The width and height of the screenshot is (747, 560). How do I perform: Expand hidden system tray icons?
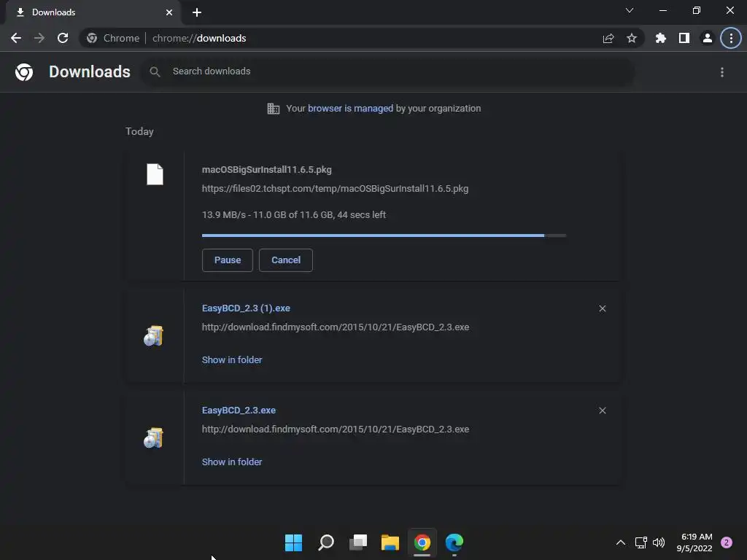coord(621,542)
